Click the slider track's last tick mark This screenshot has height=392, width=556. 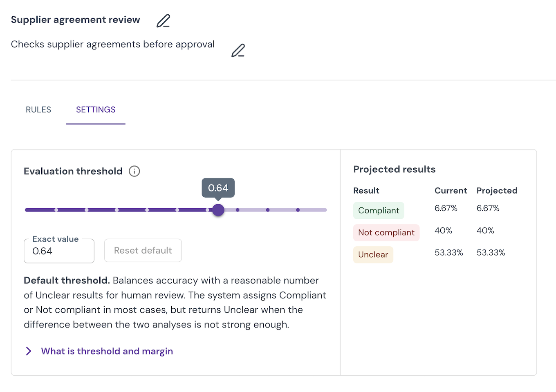click(298, 210)
